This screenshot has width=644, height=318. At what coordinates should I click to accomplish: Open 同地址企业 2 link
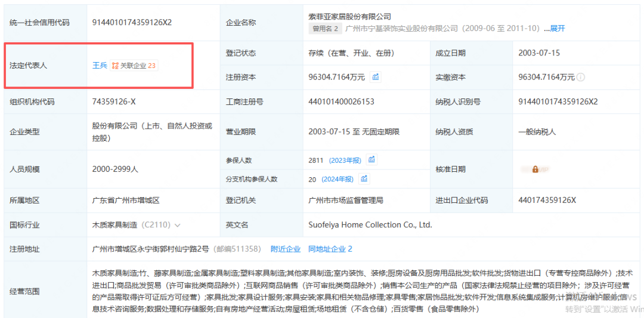coord(330,249)
